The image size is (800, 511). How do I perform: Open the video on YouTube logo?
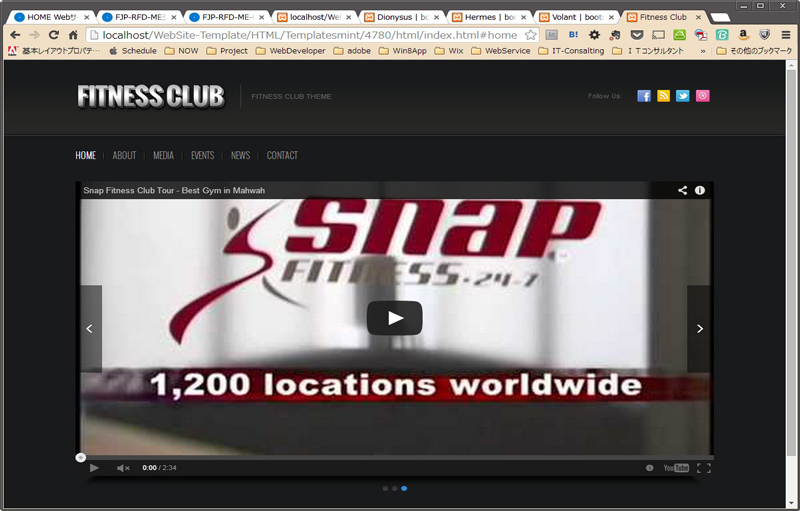tap(676, 468)
